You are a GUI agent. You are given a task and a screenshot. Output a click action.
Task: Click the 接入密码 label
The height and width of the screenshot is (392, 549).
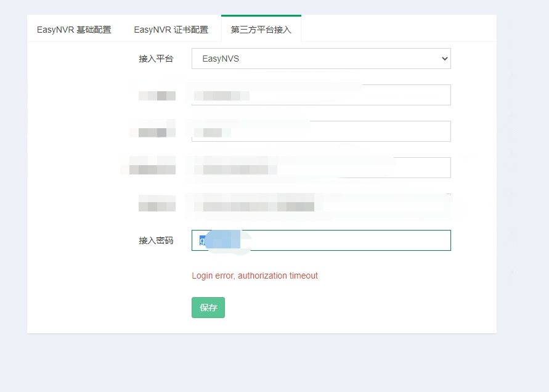point(156,240)
